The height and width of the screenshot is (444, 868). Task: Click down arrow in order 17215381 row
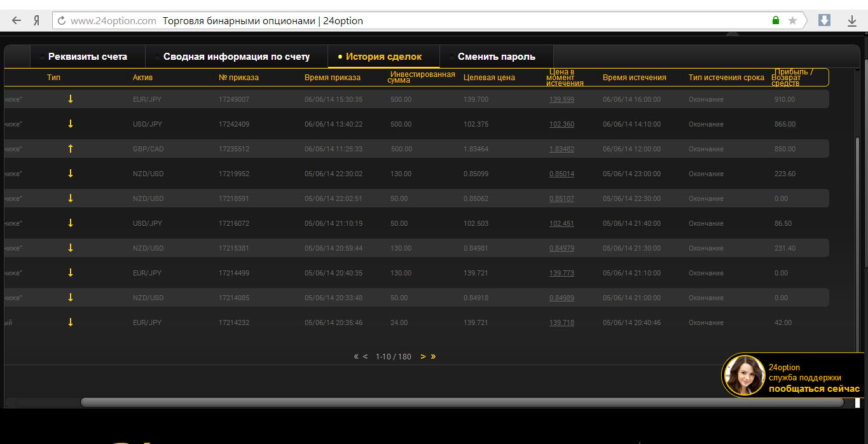coord(71,248)
